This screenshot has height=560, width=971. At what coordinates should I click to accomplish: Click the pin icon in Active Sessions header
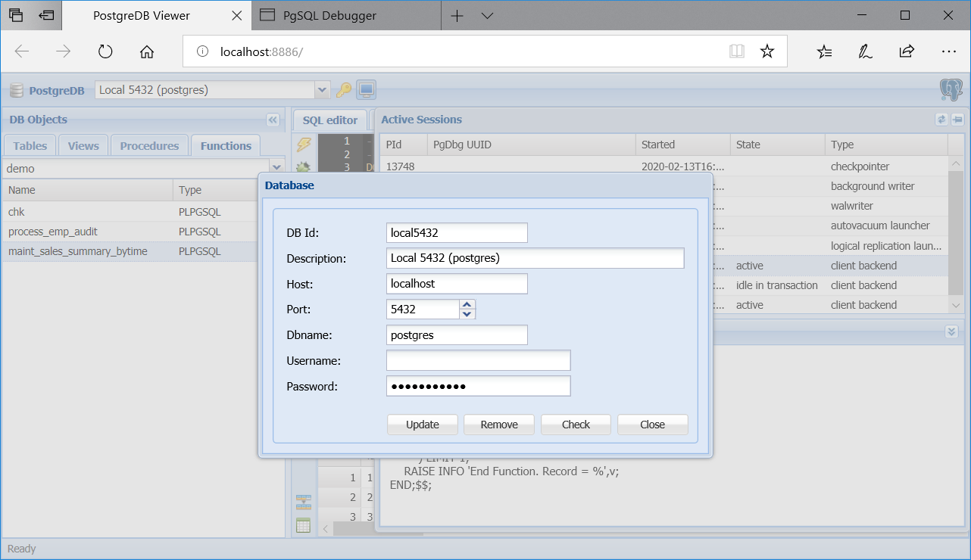[957, 120]
